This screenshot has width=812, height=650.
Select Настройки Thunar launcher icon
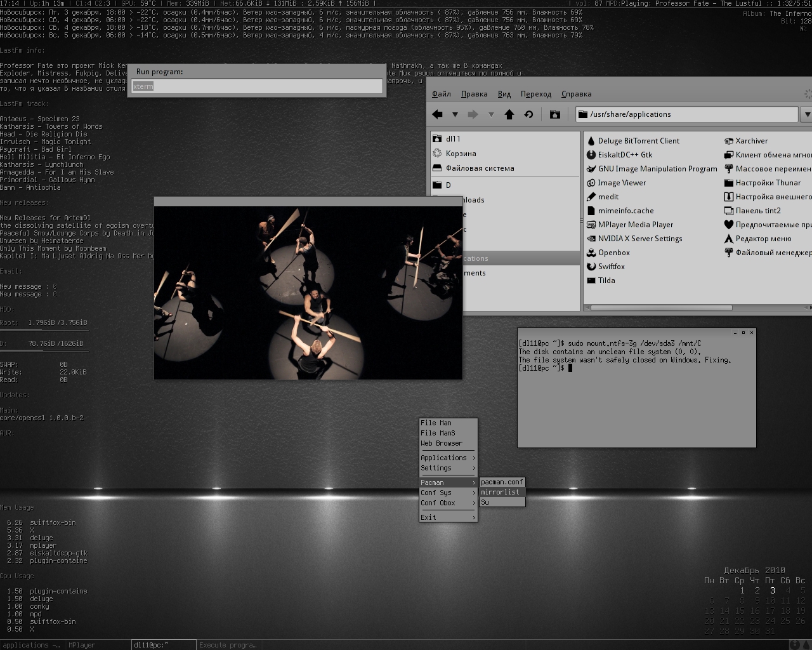click(729, 183)
